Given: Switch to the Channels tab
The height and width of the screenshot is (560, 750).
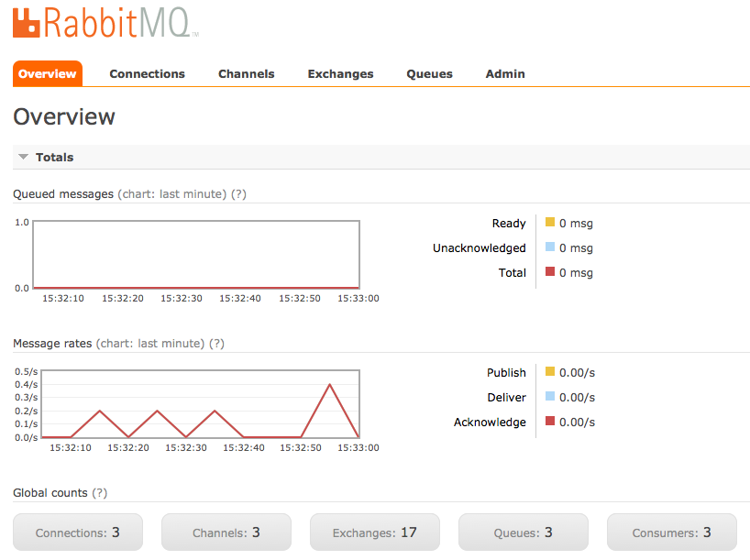Looking at the screenshot, I should pos(246,74).
